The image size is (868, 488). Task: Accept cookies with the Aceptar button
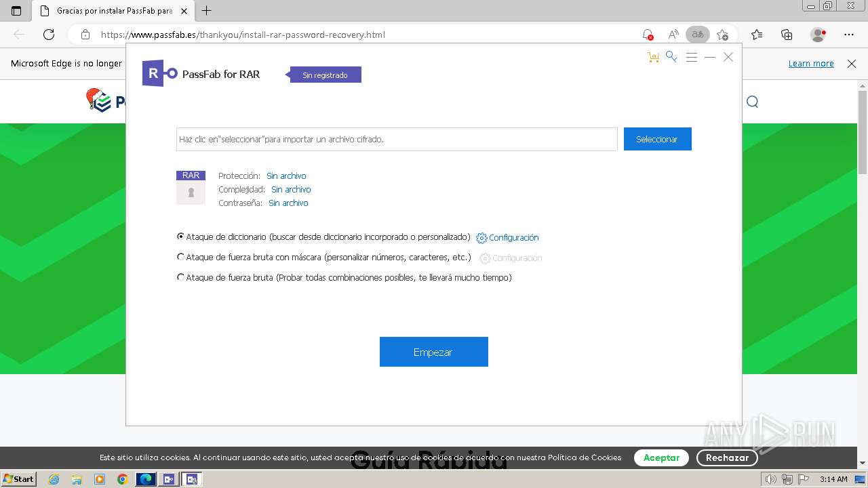point(661,458)
